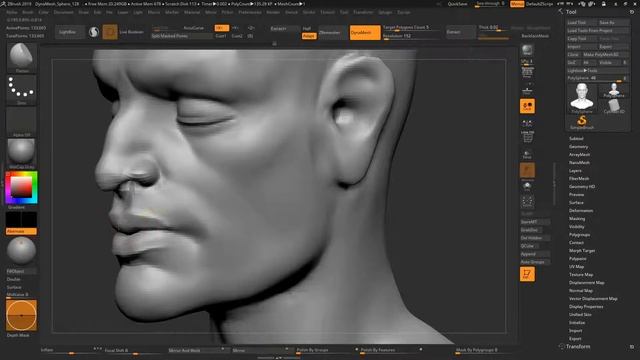This screenshot has height=360, width=640.
Task: Adjust the See-through slider
Action: 490,4
